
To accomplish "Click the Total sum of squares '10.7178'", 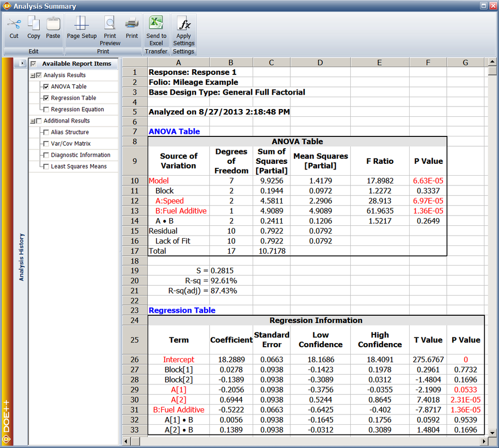I will [x=272, y=251].
